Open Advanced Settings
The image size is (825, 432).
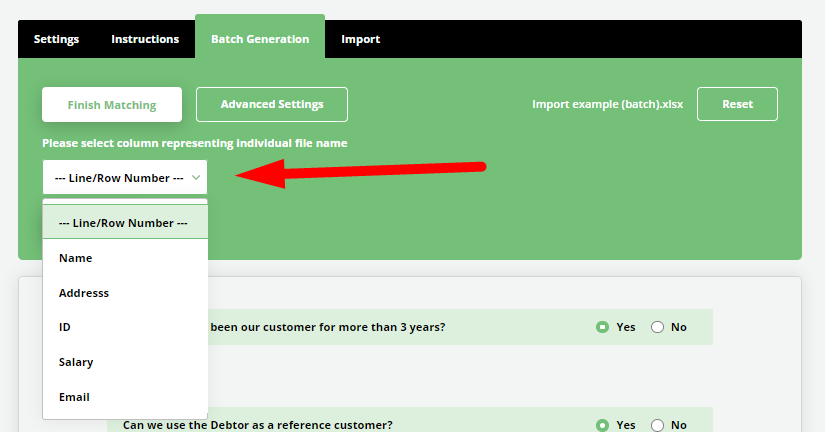point(272,104)
